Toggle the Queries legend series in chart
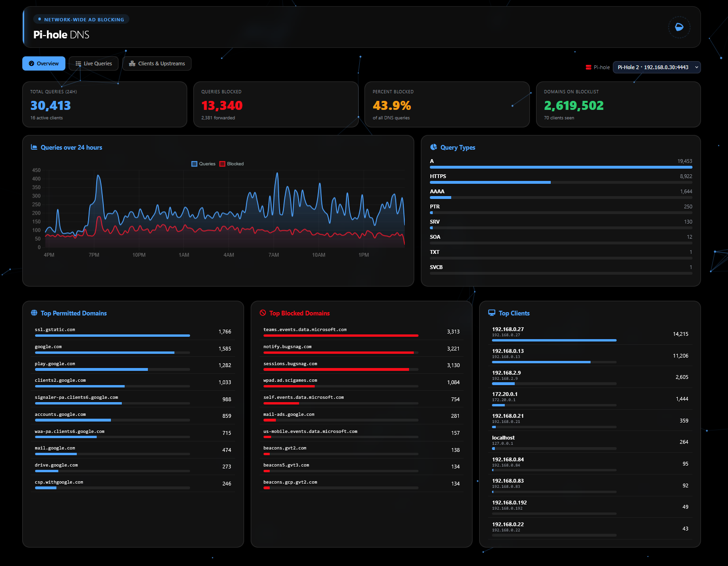This screenshot has height=566, width=728. (203, 164)
